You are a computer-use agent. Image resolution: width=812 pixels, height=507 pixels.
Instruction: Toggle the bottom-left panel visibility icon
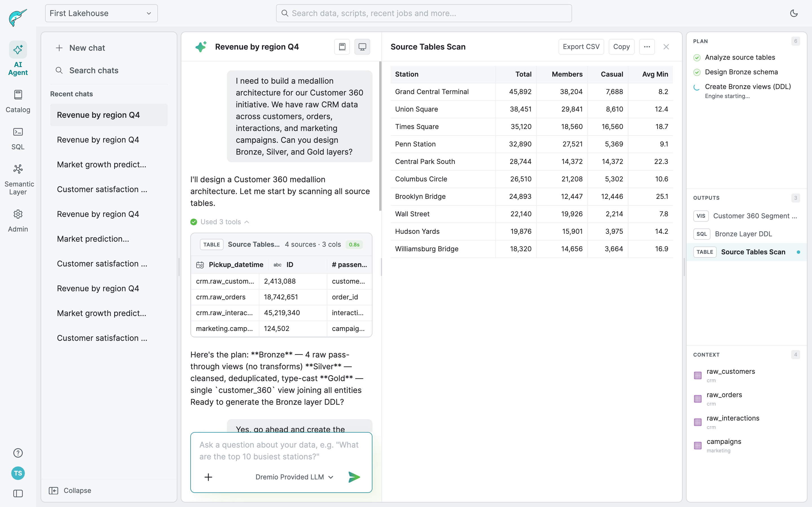point(18,493)
